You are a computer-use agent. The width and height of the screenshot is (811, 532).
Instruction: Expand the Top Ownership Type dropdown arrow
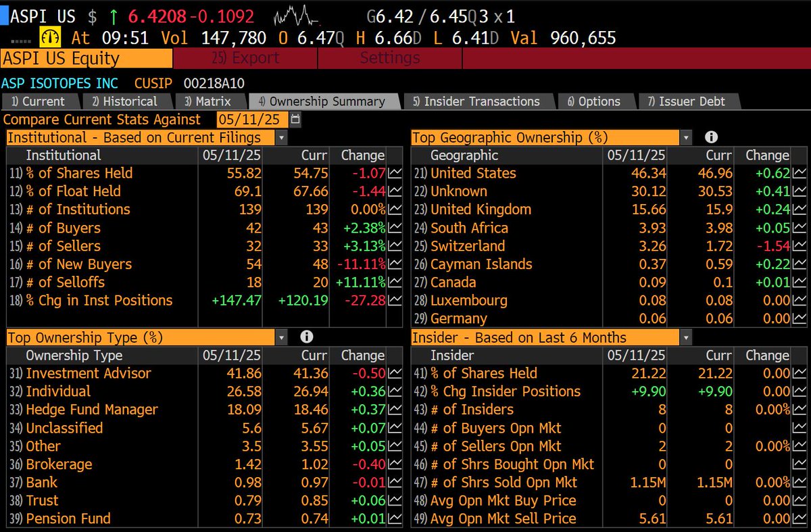pos(281,337)
